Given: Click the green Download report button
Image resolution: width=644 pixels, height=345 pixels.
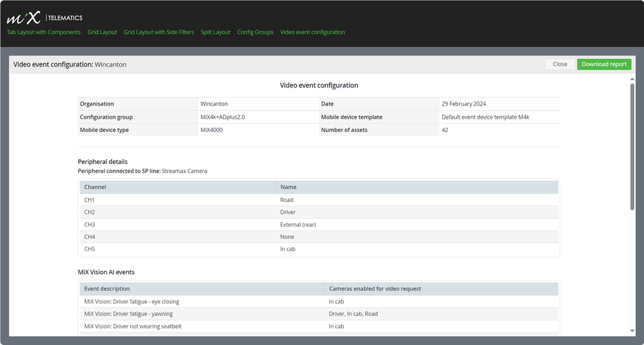Looking at the screenshot, I should point(604,64).
